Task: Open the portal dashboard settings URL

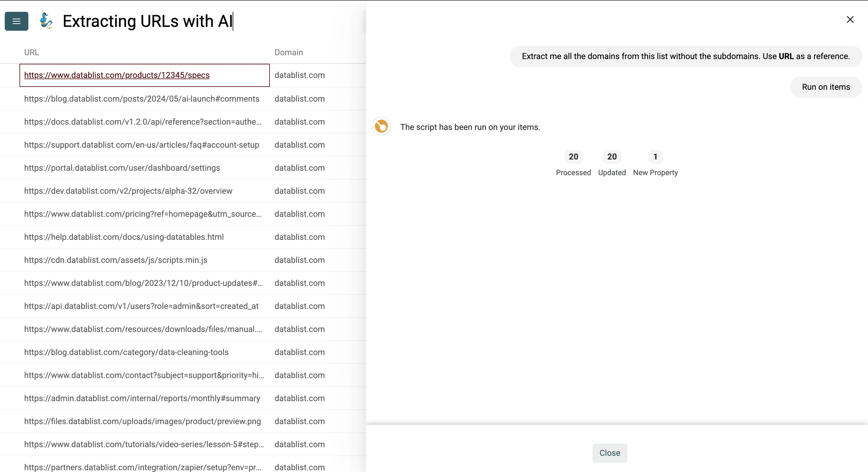Action: coord(122,167)
